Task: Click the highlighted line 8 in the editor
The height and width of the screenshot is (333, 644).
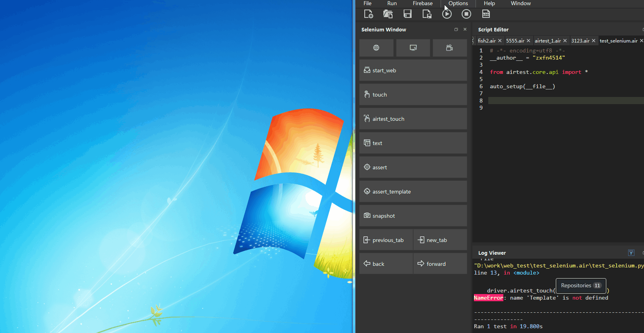Action: (566, 101)
